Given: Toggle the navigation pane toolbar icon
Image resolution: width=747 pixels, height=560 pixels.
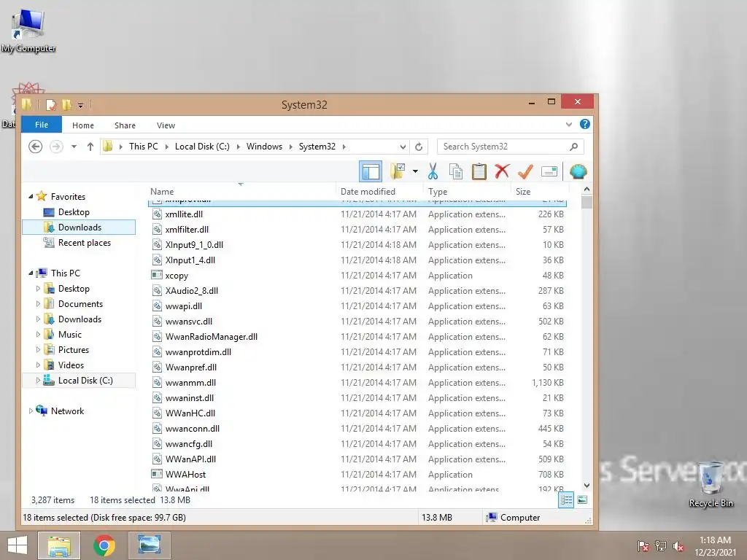Looking at the screenshot, I should [371, 171].
